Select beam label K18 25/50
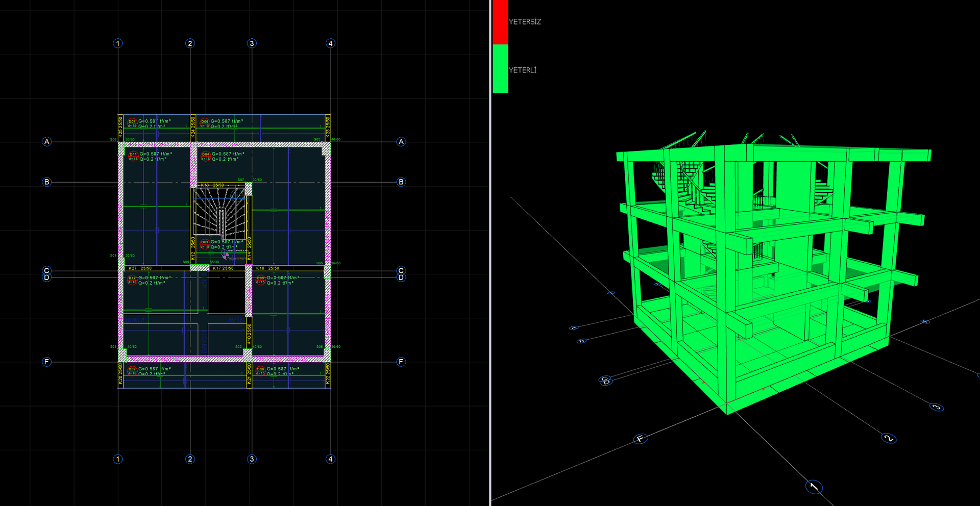 click(267, 268)
